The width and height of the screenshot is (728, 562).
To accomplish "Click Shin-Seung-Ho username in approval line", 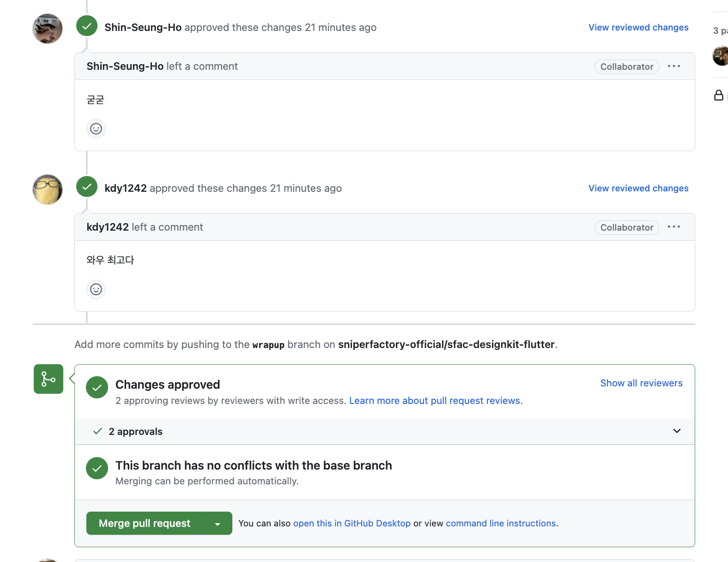I will [143, 27].
